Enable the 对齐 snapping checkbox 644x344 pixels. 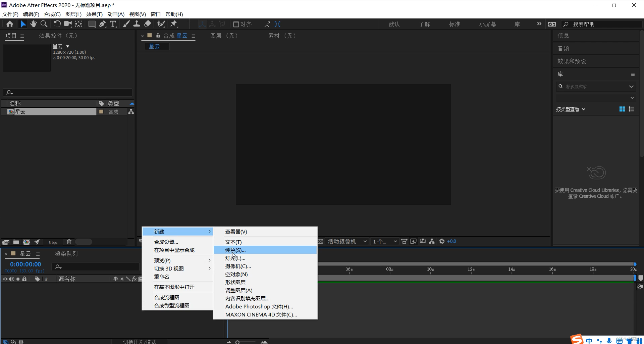236,24
